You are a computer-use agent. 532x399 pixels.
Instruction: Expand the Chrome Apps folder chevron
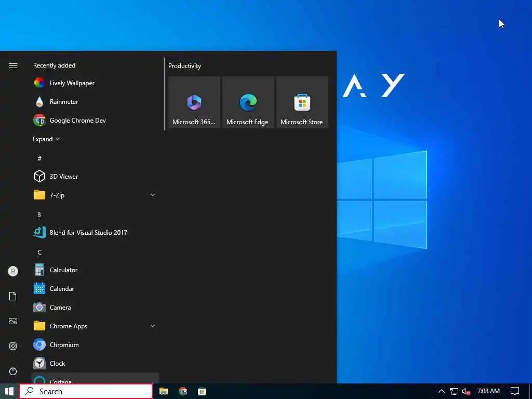point(153,326)
